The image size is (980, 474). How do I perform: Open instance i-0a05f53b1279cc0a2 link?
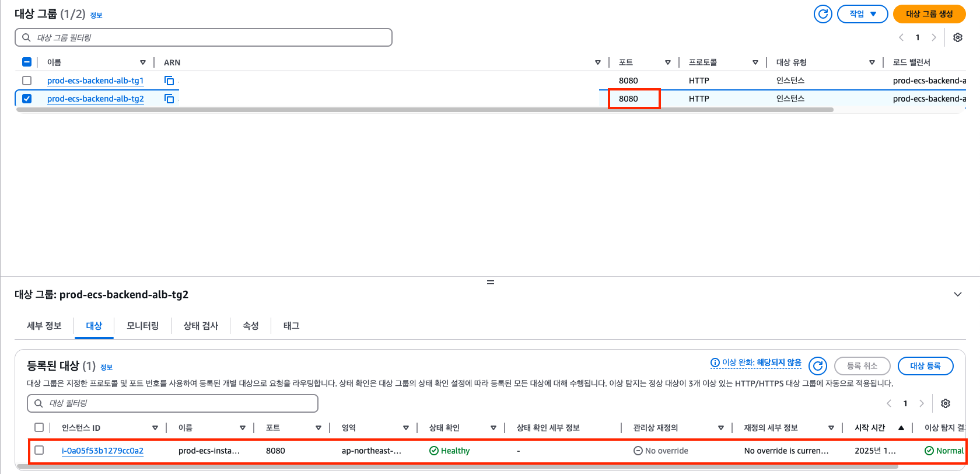(103, 451)
